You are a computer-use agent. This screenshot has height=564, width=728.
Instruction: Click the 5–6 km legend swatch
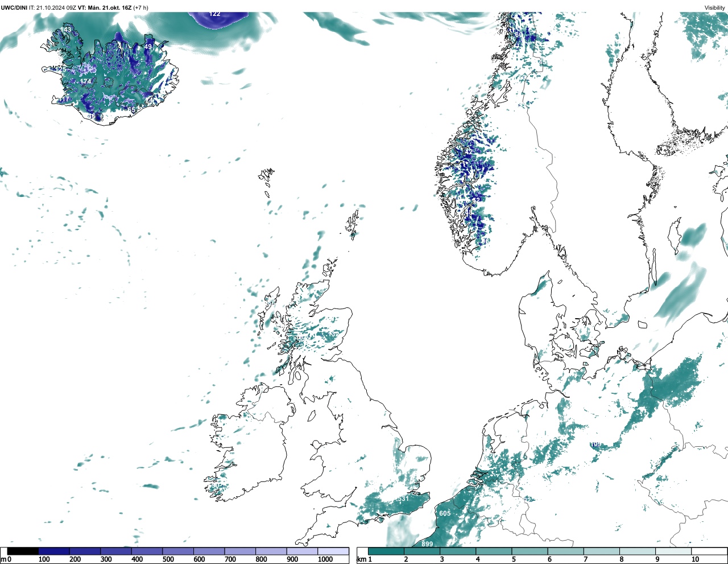click(530, 551)
